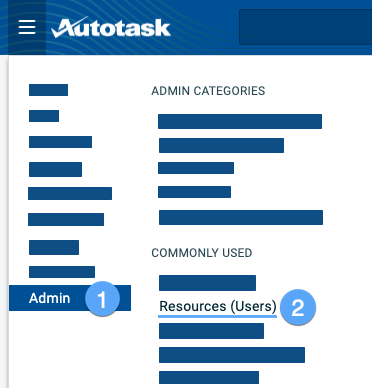Viewport: 372px width, 388px height.
Task: Click the COMMONLY USED heading
Action: [x=202, y=253]
